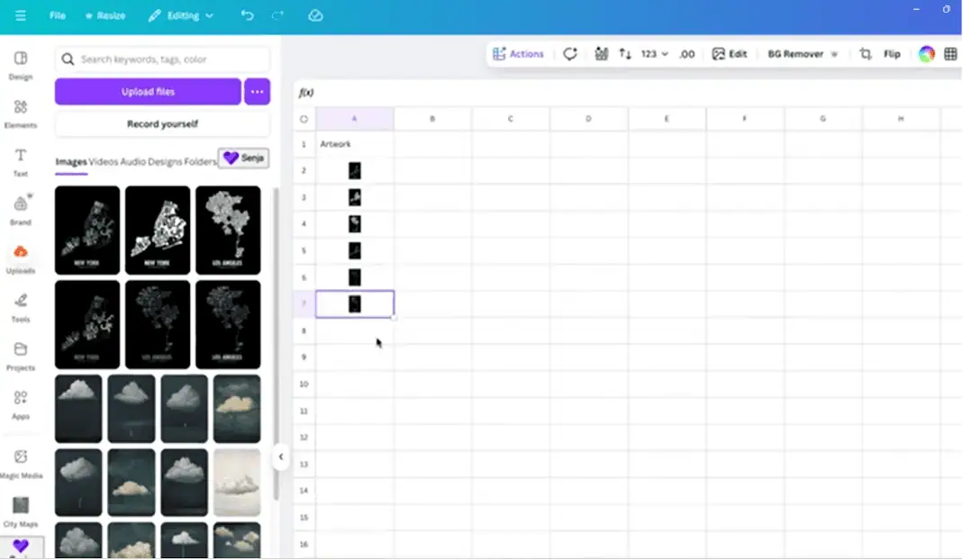The width and height of the screenshot is (963, 560).
Task: Click the sort arrows icon
Action: pos(625,54)
